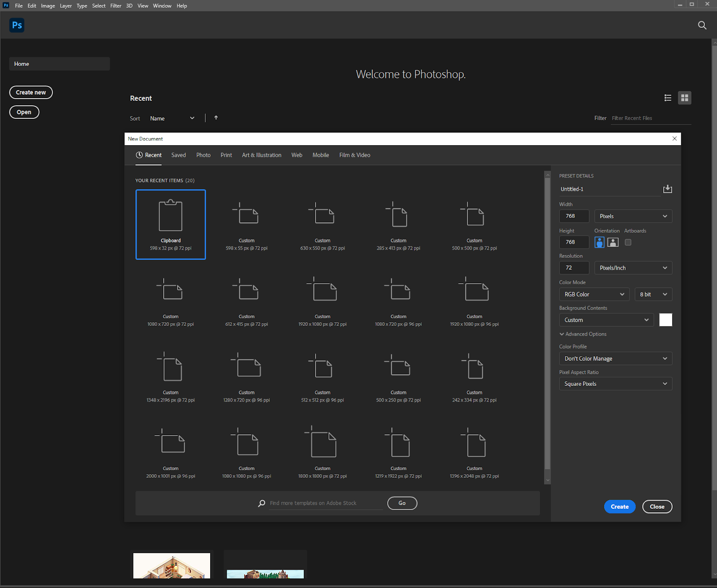717x588 pixels.
Task: Click the Photoshop Ps home logo
Action: (x=17, y=25)
